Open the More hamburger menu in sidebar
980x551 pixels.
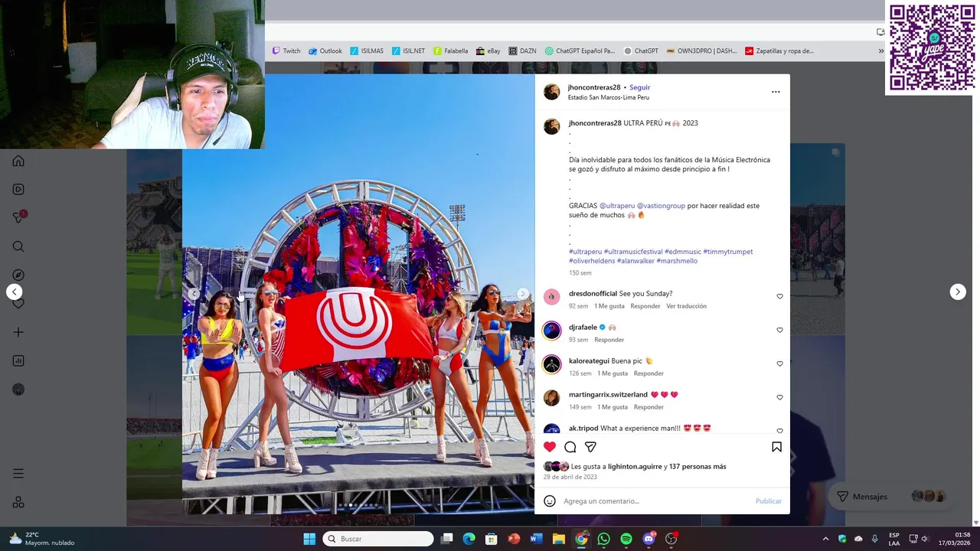(18, 474)
